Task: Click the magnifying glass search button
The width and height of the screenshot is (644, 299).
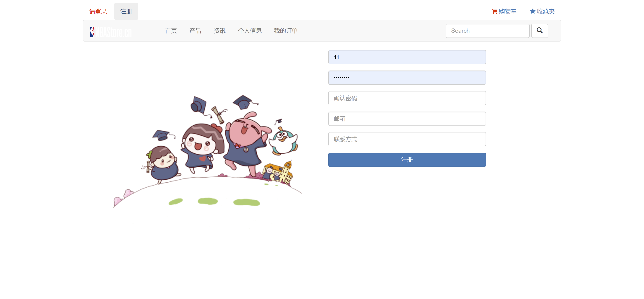Action: 540,31
